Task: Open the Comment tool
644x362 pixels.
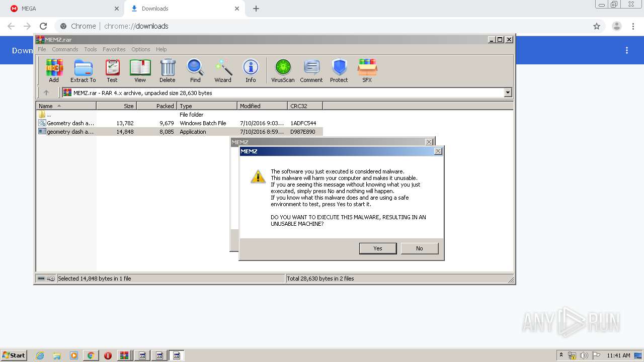Action: point(311,70)
